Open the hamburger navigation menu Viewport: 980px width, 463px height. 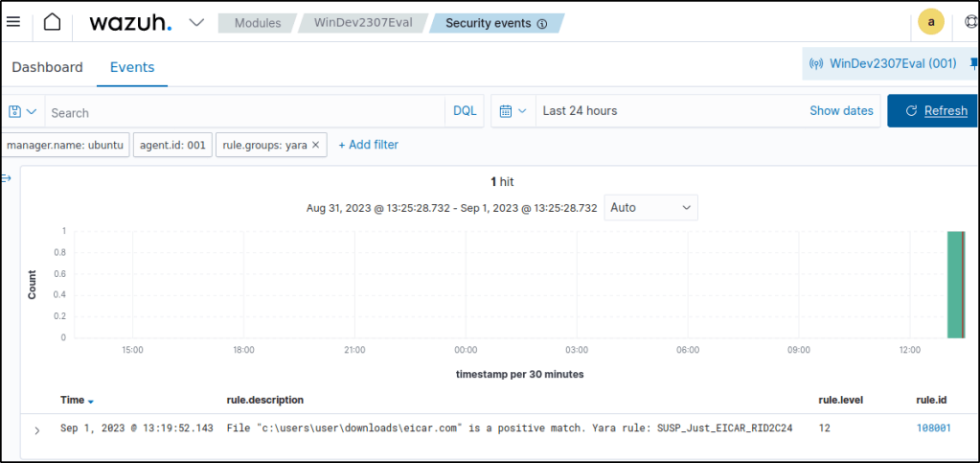13,22
